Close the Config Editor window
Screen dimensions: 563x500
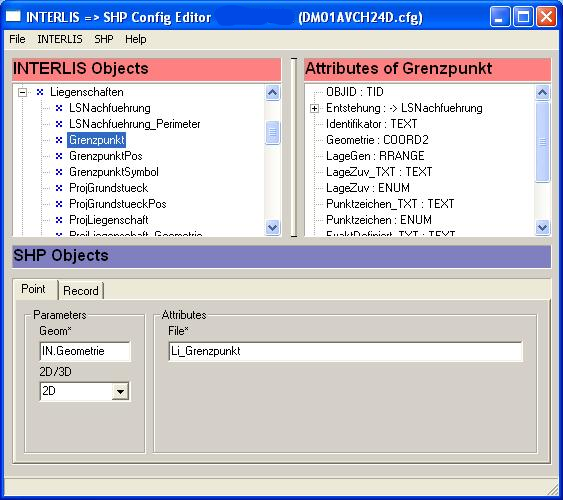click(x=546, y=17)
